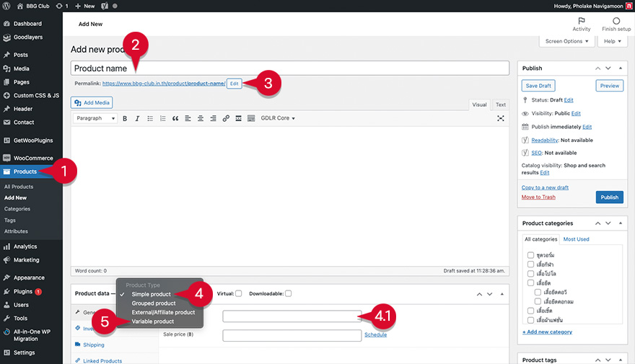The image size is (635, 364).
Task: Check the เสื้อโปโล category
Action: 530,274
